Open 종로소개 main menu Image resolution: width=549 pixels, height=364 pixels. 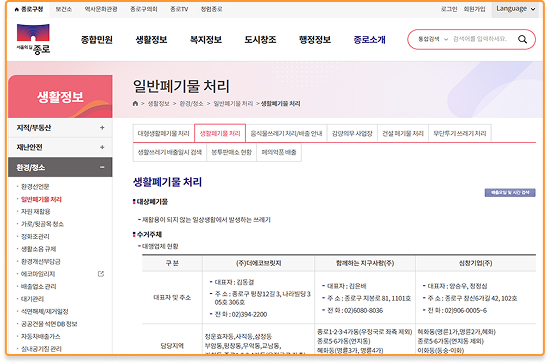(x=369, y=40)
